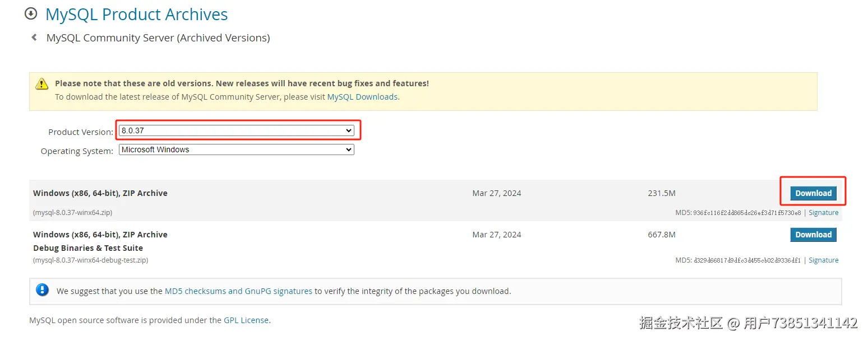Open the Operating System dropdown showing Microsoft Windows
The width and height of the screenshot is (868, 341).
237,150
